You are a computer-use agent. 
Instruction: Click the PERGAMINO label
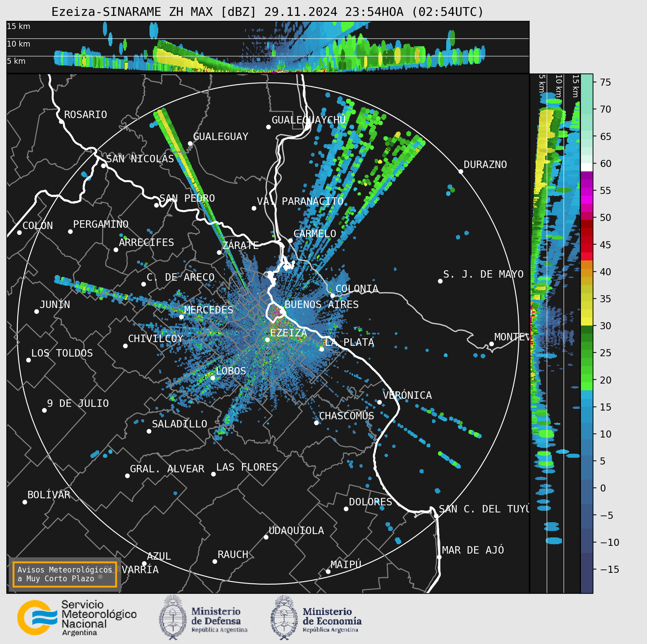[101, 224]
